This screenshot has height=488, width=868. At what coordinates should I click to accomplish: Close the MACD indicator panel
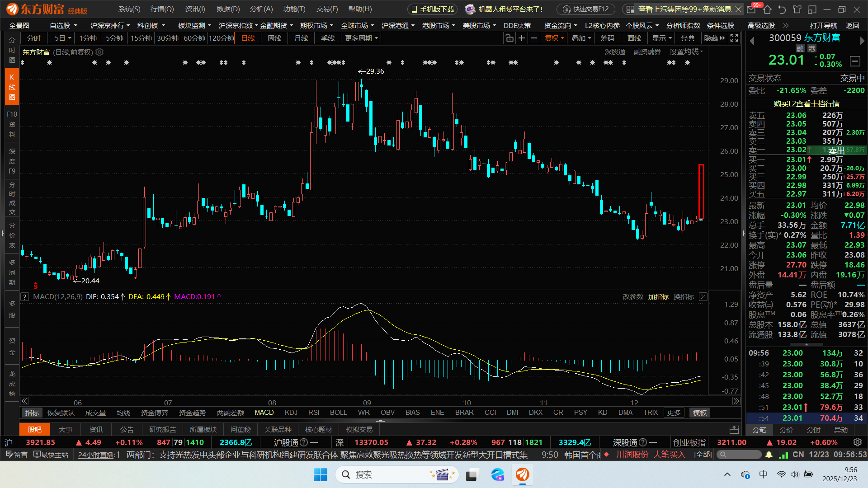703,297
